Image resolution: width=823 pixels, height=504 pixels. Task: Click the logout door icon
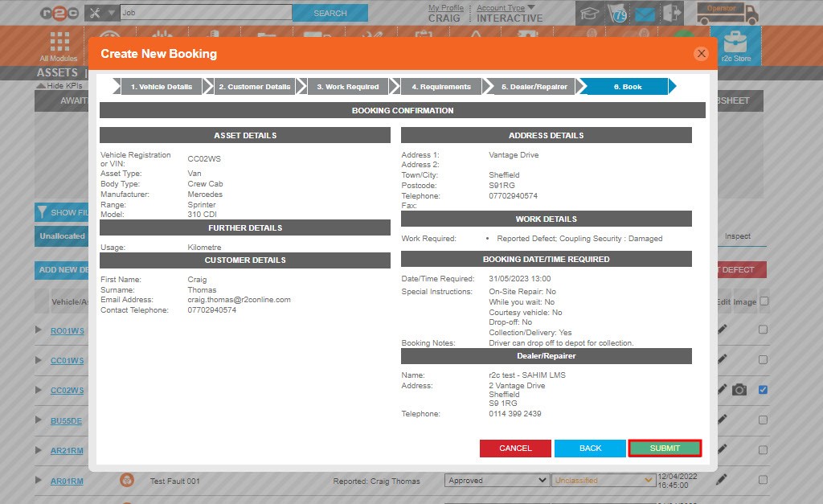[x=672, y=14]
